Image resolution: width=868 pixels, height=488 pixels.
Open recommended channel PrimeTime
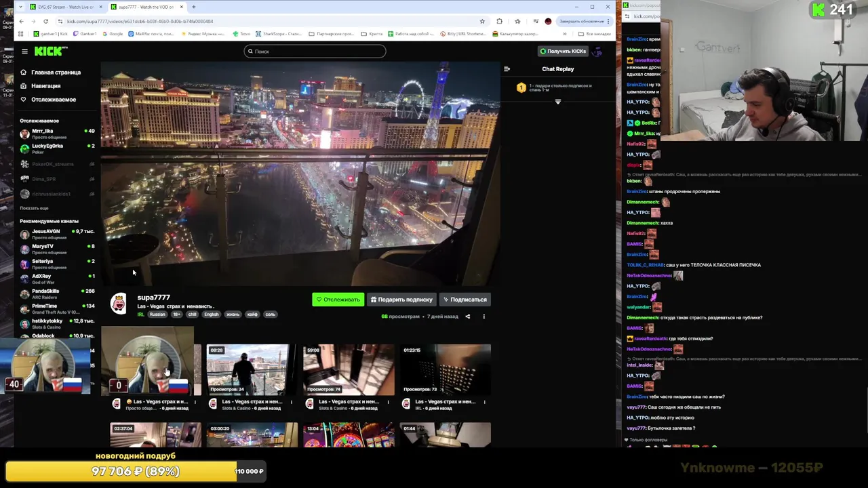pyautogui.click(x=57, y=309)
